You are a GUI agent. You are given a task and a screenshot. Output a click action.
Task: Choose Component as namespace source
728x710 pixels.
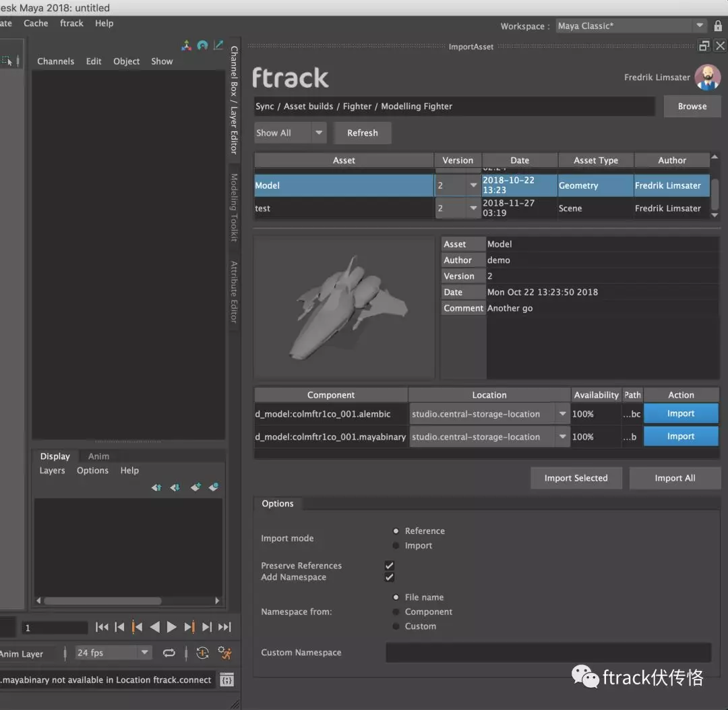(396, 612)
